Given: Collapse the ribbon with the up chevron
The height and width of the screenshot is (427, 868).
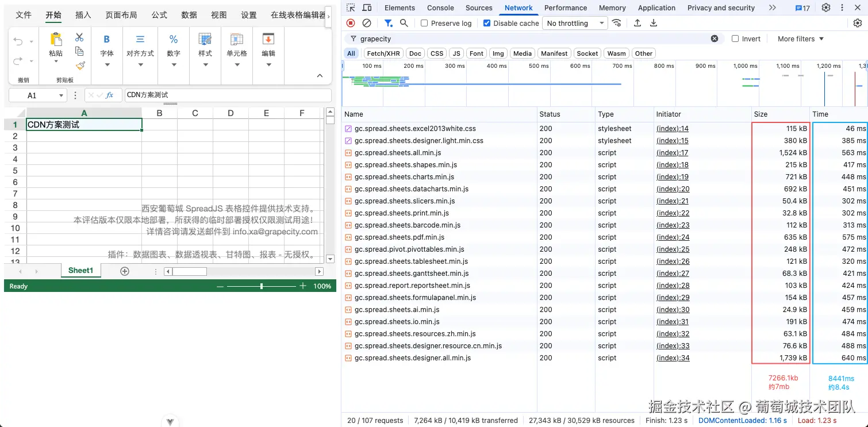Looking at the screenshot, I should [x=320, y=76].
